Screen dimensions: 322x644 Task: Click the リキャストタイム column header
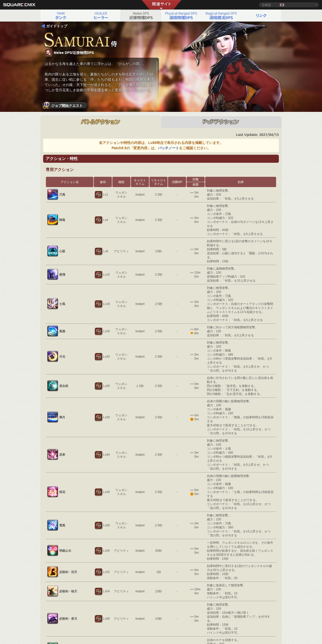click(158, 182)
